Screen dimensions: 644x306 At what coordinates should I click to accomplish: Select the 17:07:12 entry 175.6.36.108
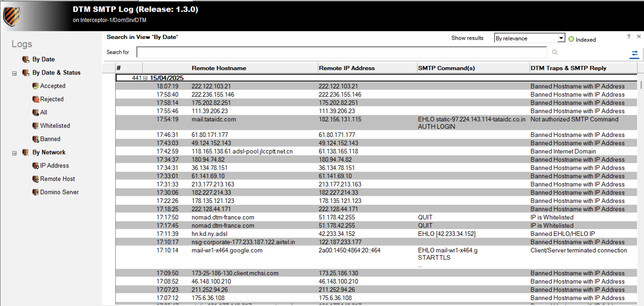[376, 298]
